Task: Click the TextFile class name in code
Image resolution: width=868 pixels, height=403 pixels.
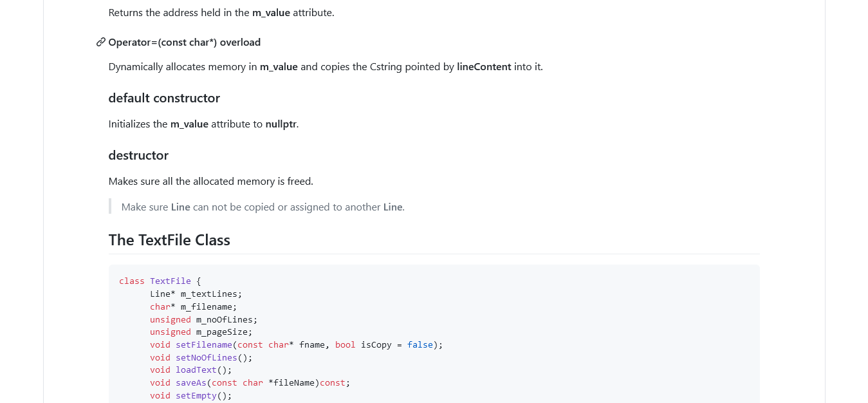Action: [170, 281]
